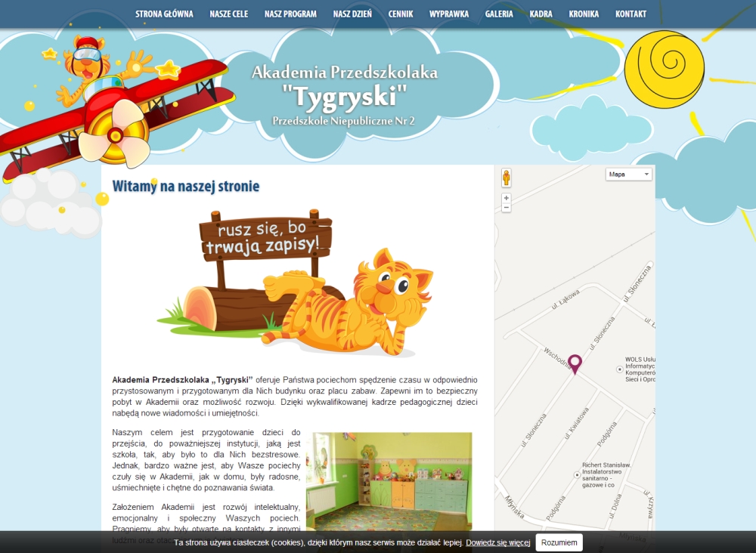Open the GALERIA menu link
756x553 pixels.
click(498, 14)
